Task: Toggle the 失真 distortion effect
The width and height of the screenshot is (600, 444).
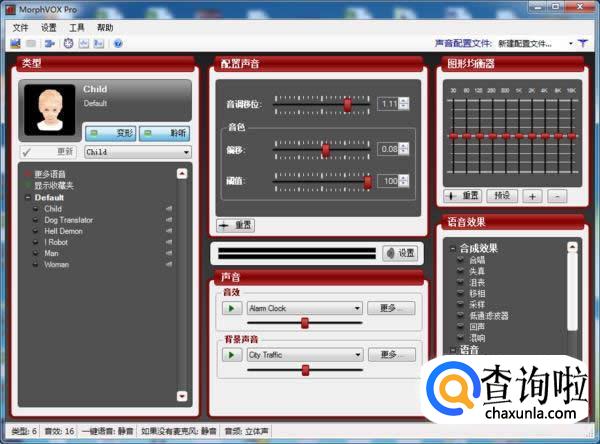Action: click(x=461, y=271)
